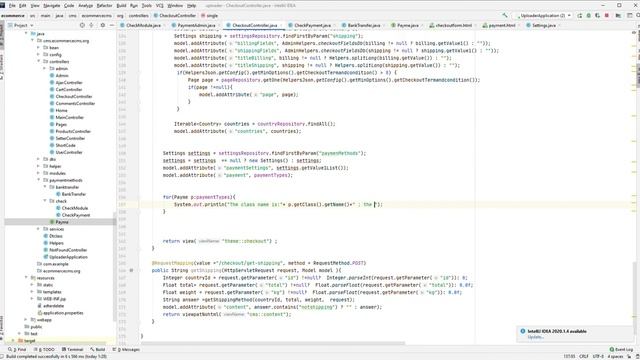This screenshot has width=640, height=360.
Task: Select CartController in project tree
Action: tap(69, 89)
